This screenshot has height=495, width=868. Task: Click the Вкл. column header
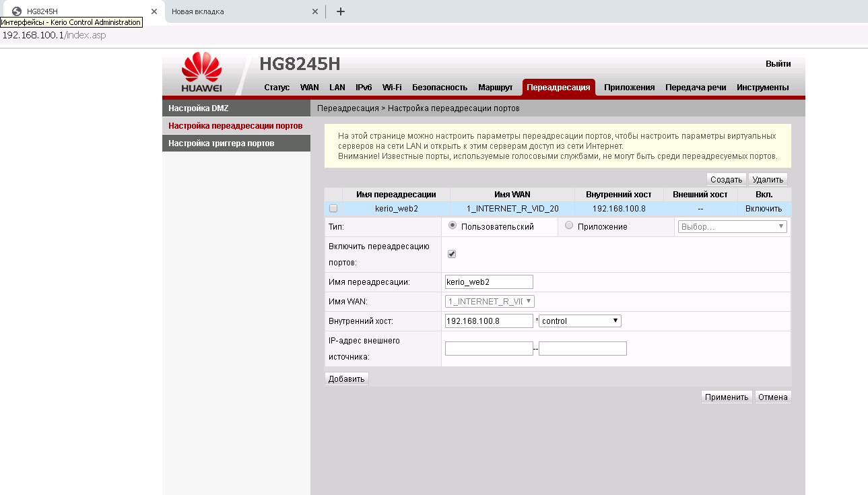764,195
